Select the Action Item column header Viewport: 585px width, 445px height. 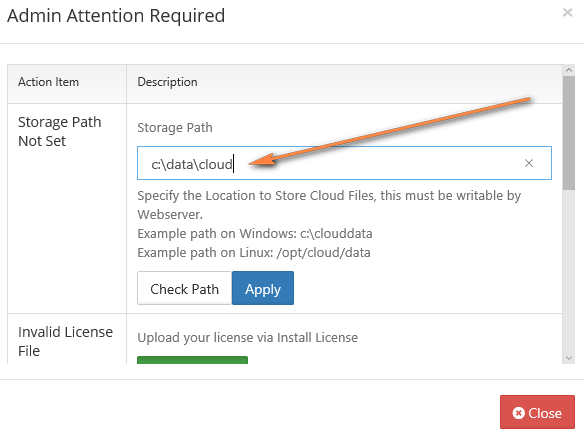(49, 82)
